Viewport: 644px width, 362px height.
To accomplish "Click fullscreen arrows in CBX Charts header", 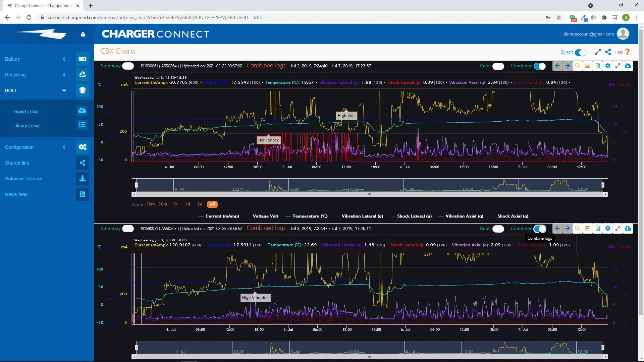I will click(598, 52).
